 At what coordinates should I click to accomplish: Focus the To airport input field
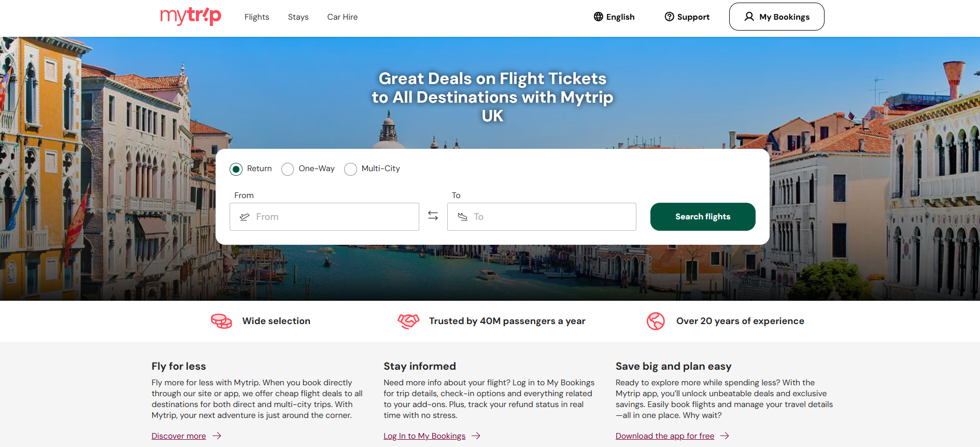click(542, 217)
